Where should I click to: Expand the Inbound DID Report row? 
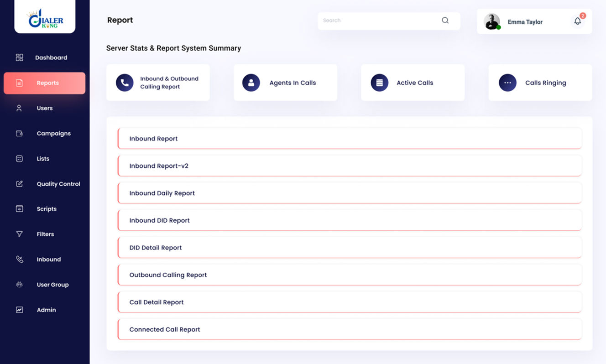(x=350, y=220)
